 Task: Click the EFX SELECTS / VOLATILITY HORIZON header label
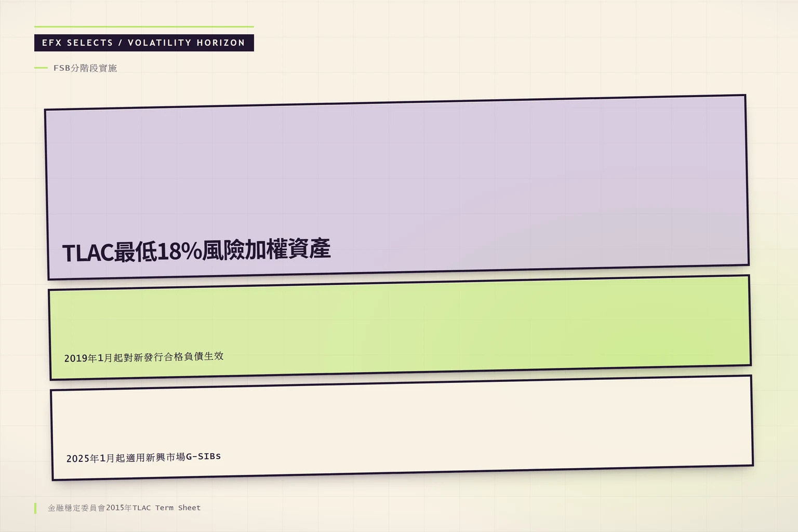[144, 43]
